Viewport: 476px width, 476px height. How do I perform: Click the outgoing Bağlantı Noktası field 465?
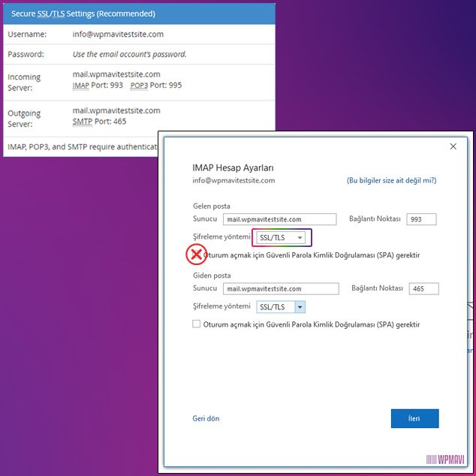(423, 289)
